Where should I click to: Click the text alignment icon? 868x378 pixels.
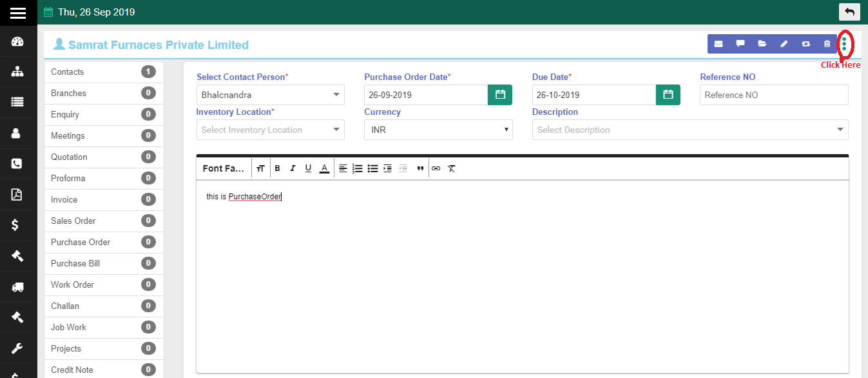[343, 168]
